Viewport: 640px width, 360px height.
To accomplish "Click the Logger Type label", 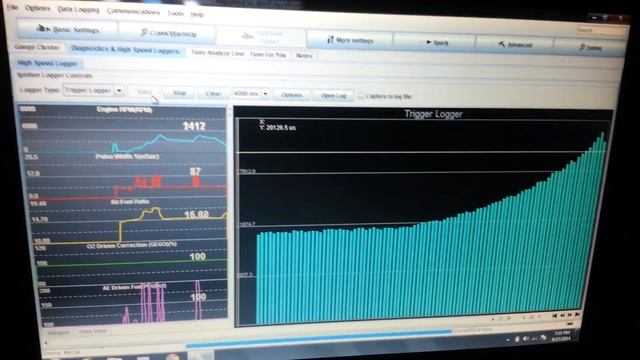I will click(40, 89).
